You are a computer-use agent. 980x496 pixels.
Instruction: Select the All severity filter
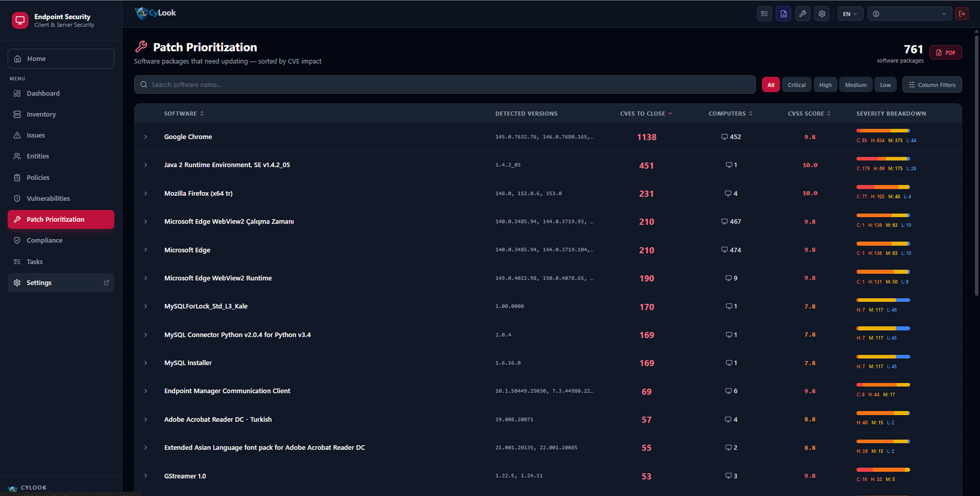tap(771, 85)
